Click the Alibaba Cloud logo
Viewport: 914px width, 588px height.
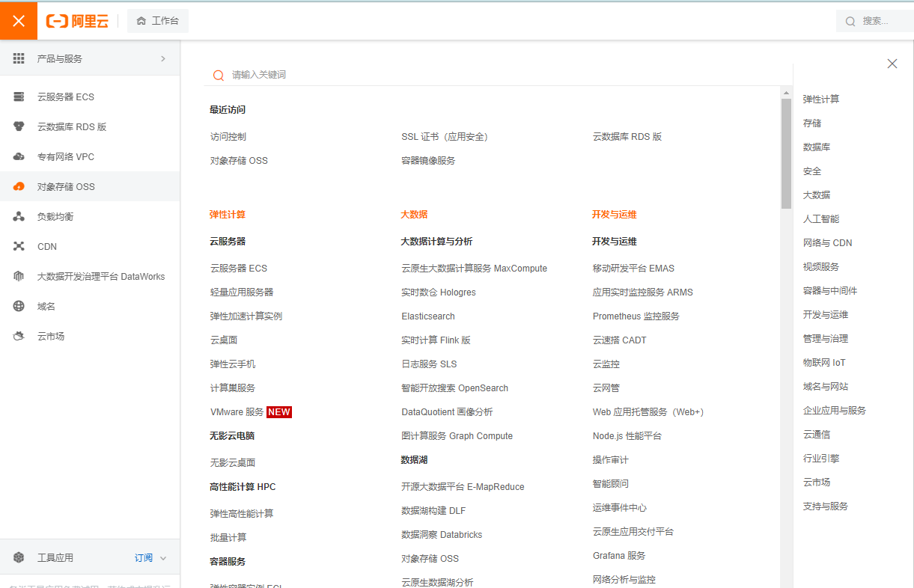77,21
